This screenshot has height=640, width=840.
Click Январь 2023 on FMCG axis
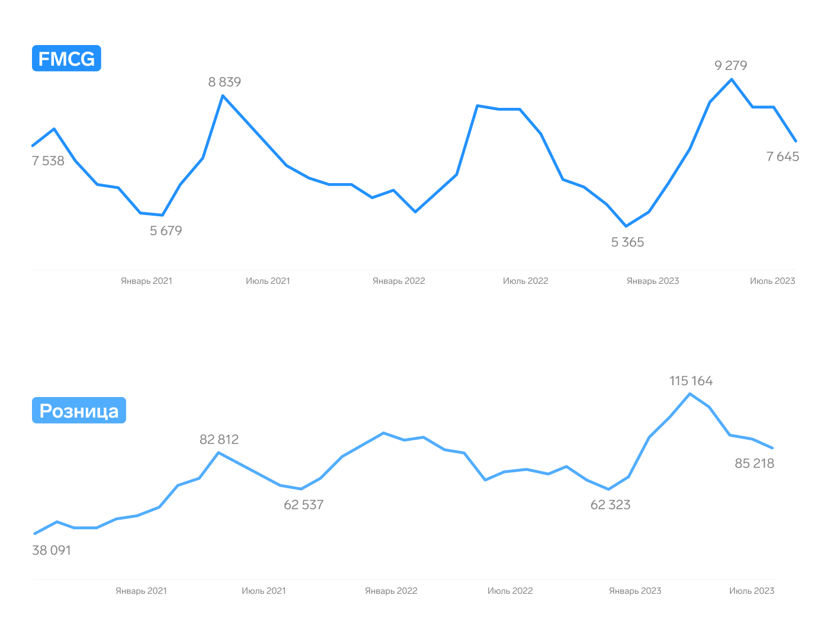(653, 281)
